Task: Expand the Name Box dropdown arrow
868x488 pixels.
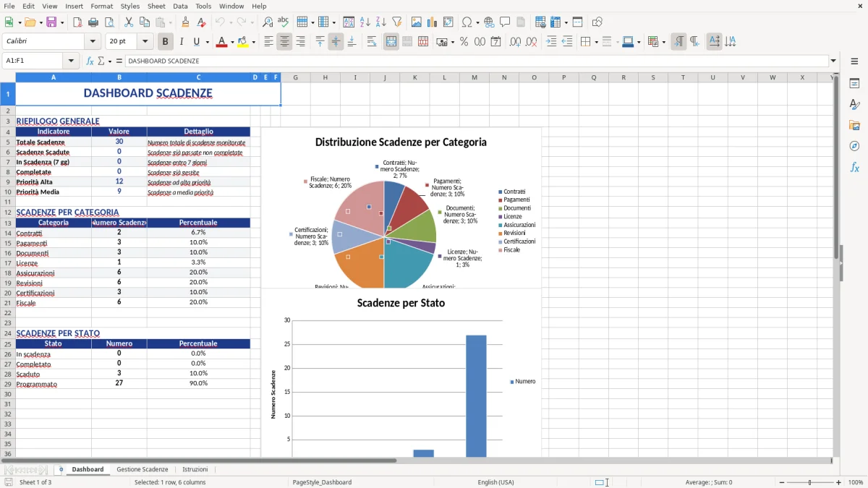Action: click(70, 61)
